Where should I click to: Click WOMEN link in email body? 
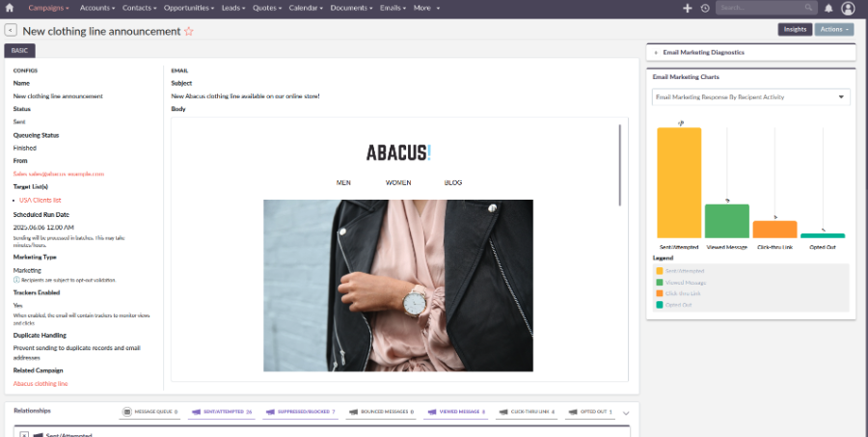pos(398,182)
